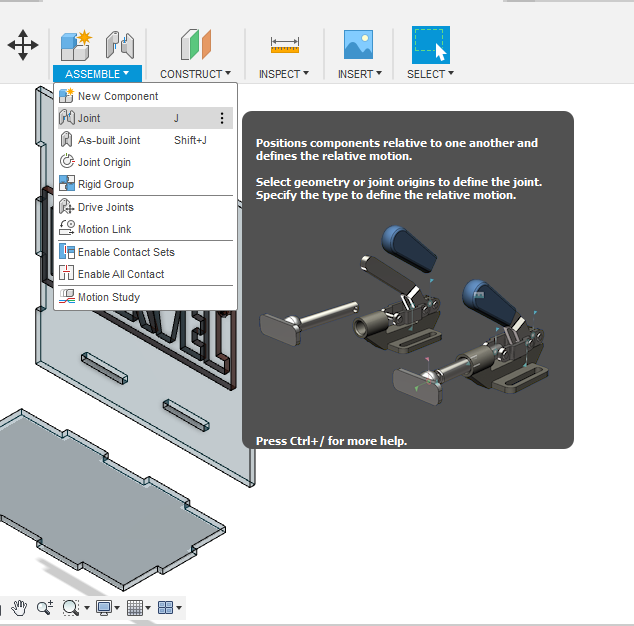Screen dimensions: 634x626
Task: Click the New Component toolbar icon
Action: click(76, 45)
